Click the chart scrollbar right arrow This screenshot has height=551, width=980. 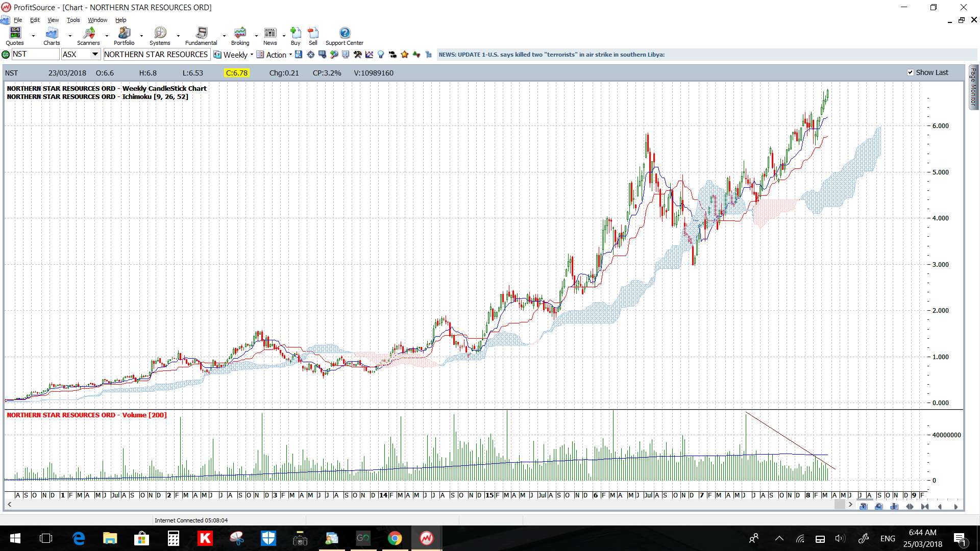pyautogui.click(x=850, y=505)
